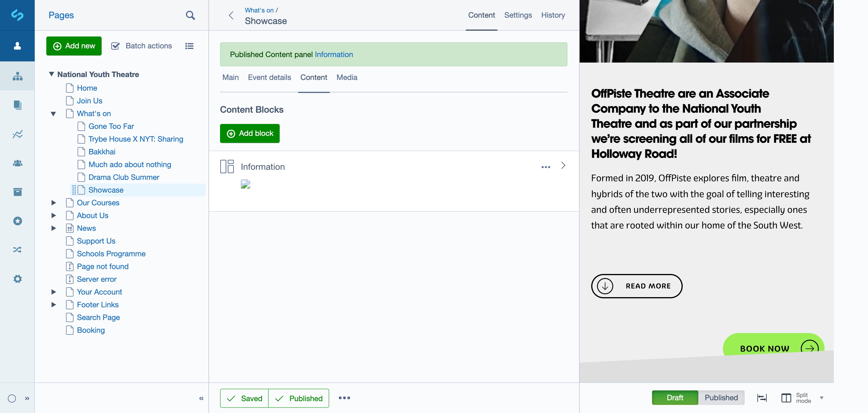The width and height of the screenshot is (868, 413).
Task: Click the search icon in Pages header
Action: (190, 15)
